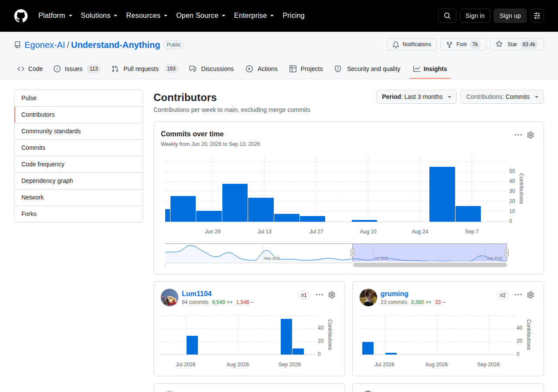The image size is (558, 392).
Task: Fork the repository using the Fork button
Action: 463,44
